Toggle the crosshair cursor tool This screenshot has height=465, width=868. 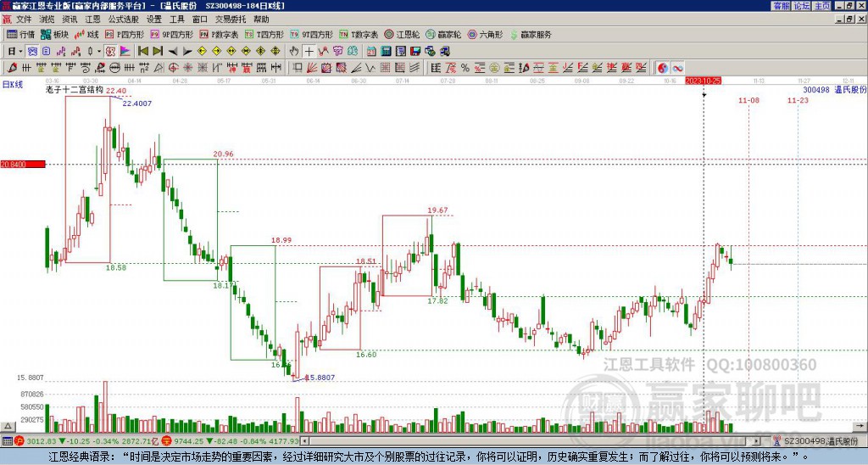[x=309, y=52]
